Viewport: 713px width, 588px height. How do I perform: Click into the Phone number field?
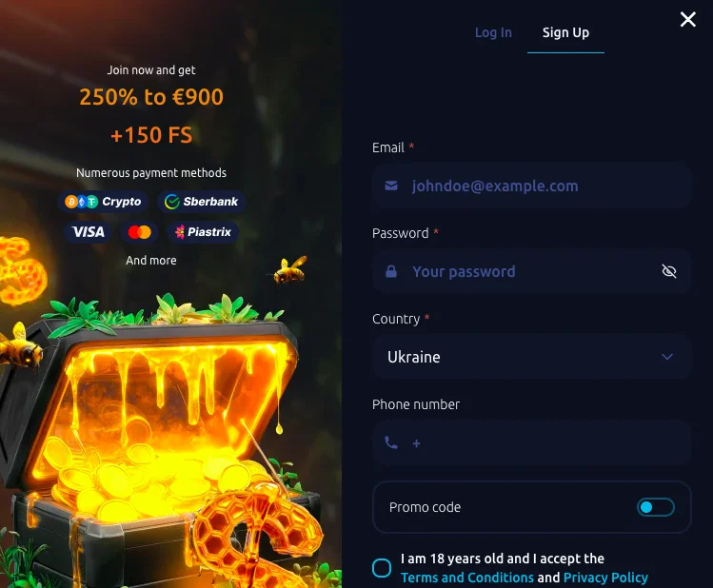click(x=532, y=442)
